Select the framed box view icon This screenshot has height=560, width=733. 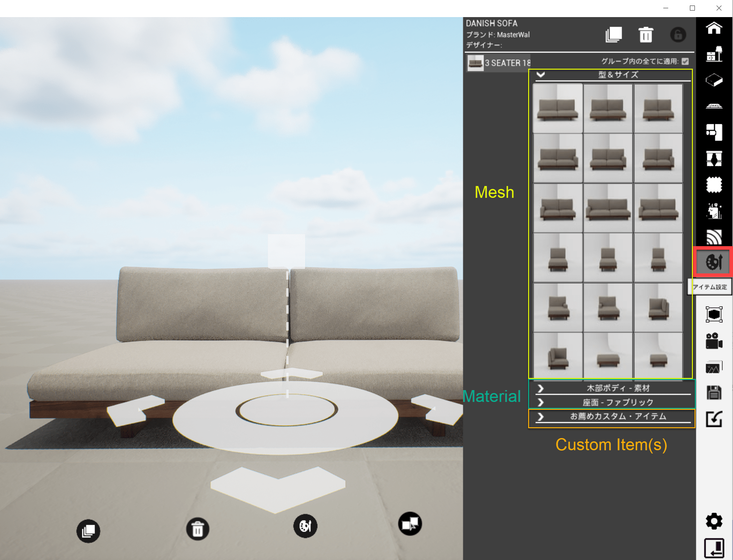(714, 314)
